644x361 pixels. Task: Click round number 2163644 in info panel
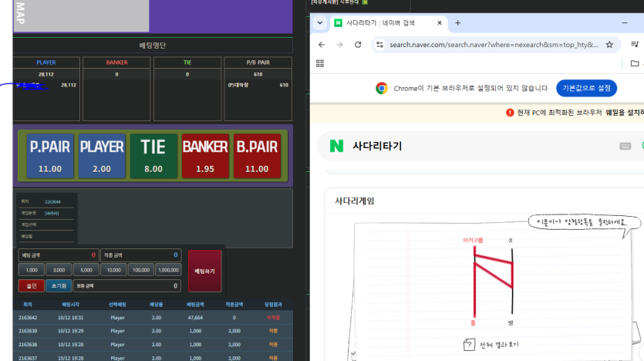[x=52, y=201]
